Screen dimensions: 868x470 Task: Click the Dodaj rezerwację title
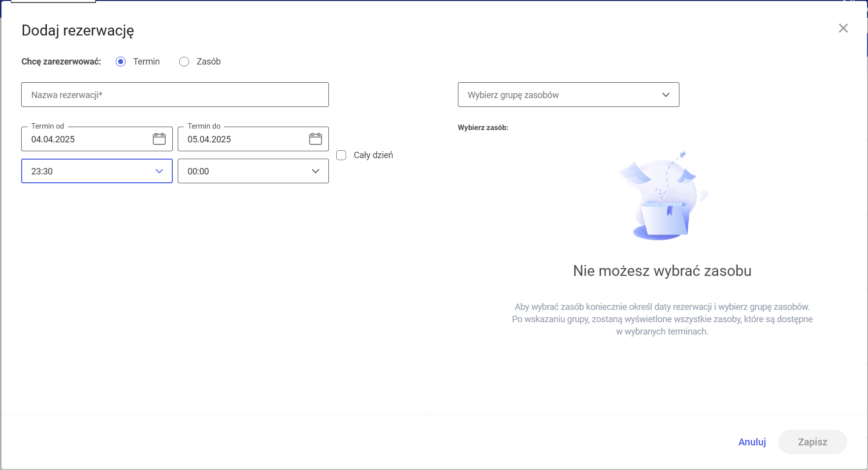78,31
